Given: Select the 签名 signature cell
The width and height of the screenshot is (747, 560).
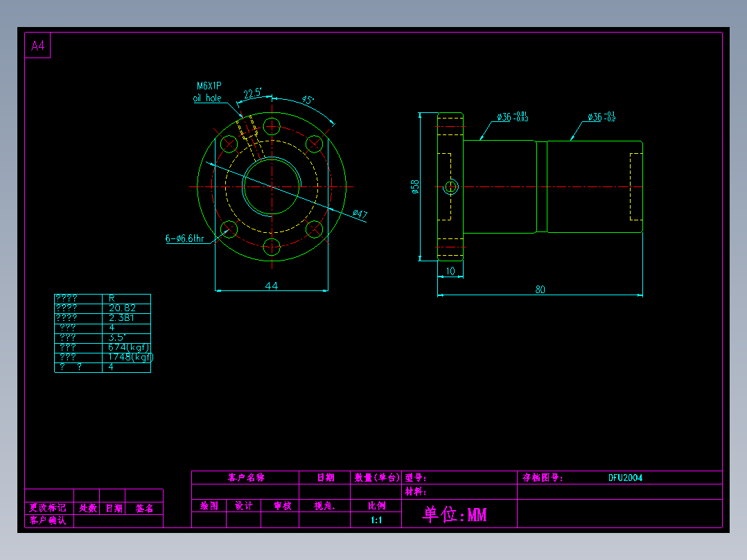Looking at the screenshot, I should (144, 508).
